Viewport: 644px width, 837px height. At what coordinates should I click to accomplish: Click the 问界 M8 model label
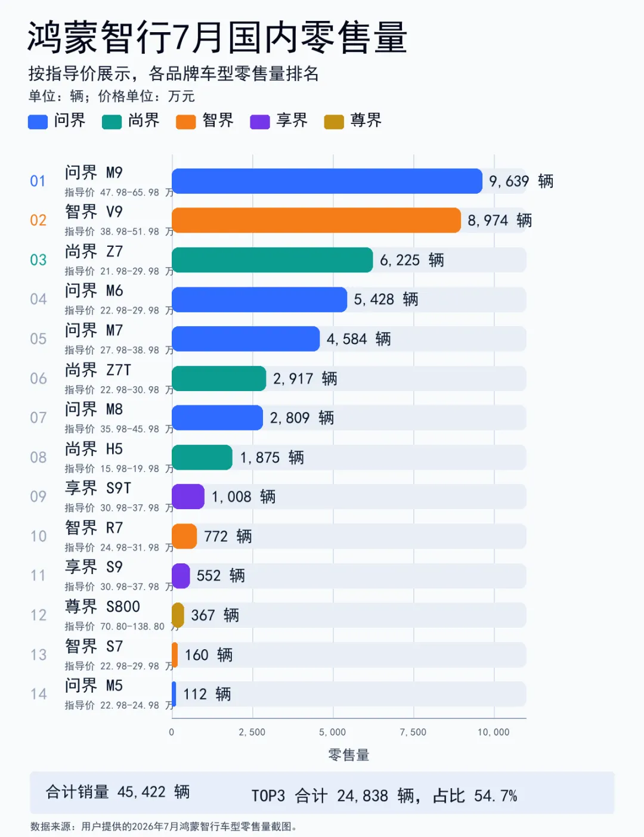click(94, 410)
